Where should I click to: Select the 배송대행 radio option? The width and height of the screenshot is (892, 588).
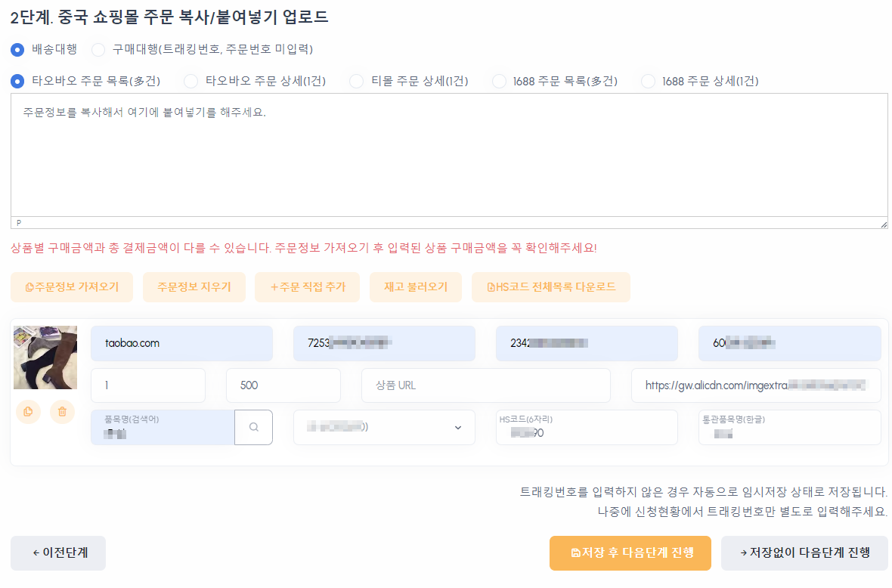(17, 50)
